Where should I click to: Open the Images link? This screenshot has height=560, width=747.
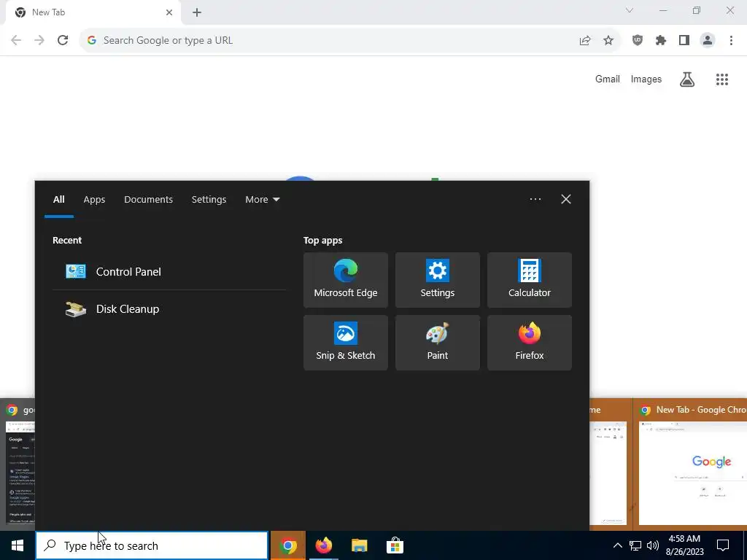[x=646, y=79]
